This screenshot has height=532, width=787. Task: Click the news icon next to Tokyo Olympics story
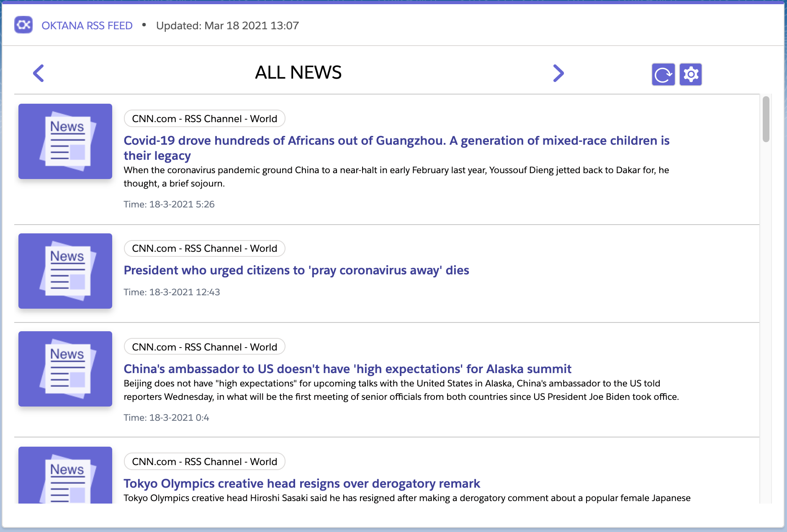tap(65, 481)
